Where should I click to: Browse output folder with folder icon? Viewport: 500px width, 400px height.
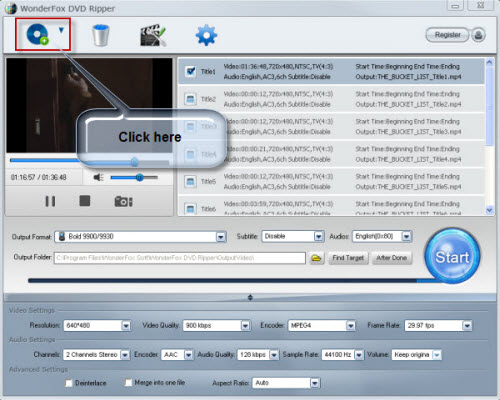point(316,258)
